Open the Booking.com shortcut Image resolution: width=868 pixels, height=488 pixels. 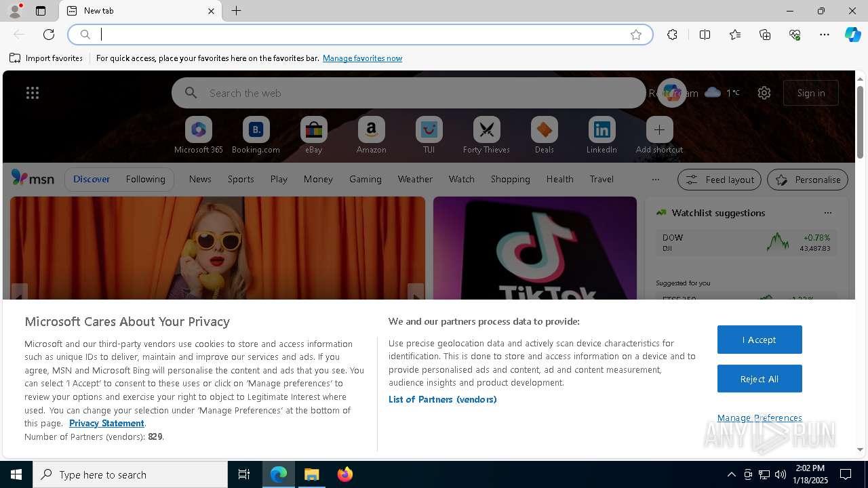(256, 135)
